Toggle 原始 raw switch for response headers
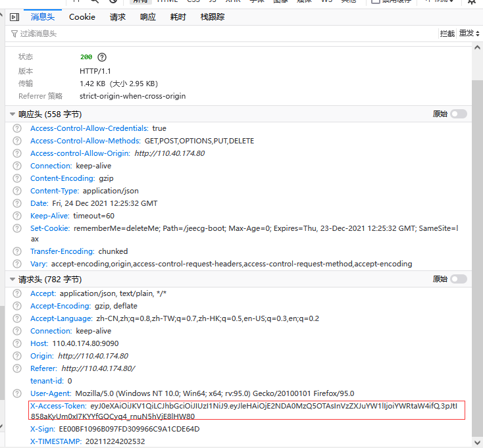The width and height of the screenshot is (483, 448). tap(459, 114)
